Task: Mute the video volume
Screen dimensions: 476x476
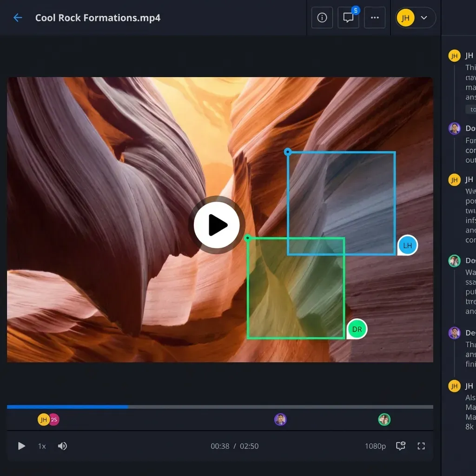Action: (62, 446)
